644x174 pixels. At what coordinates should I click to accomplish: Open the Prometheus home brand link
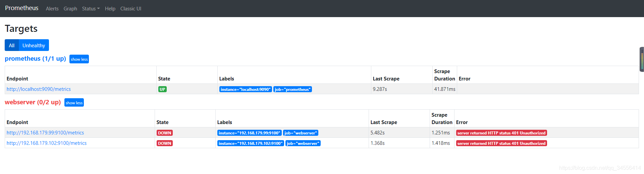[21, 8]
